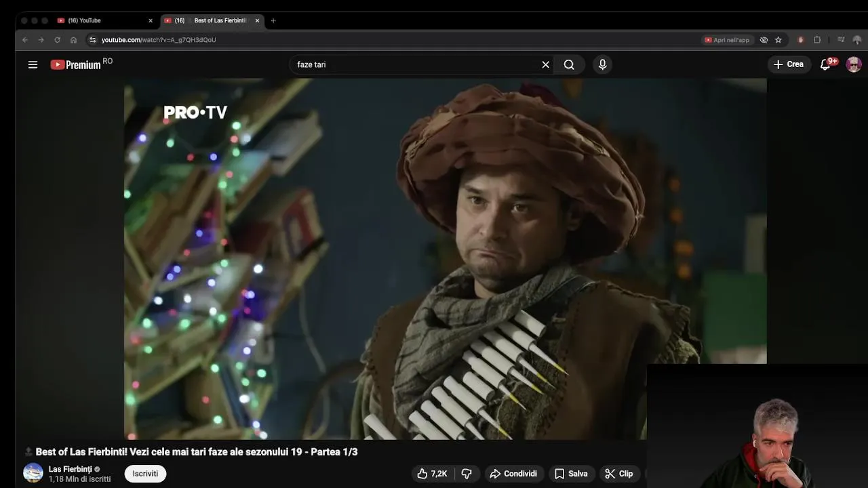Dislike the video with thumbs-down
Image resolution: width=868 pixels, height=488 pixels.
pyautogui.click(x=467, y=474)
